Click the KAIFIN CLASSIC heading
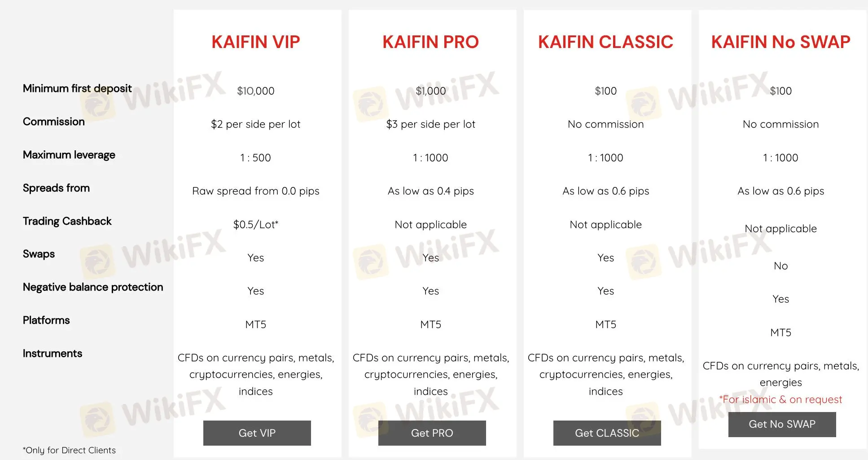Screen dimensions: 868x460 [x=605, y=42]
